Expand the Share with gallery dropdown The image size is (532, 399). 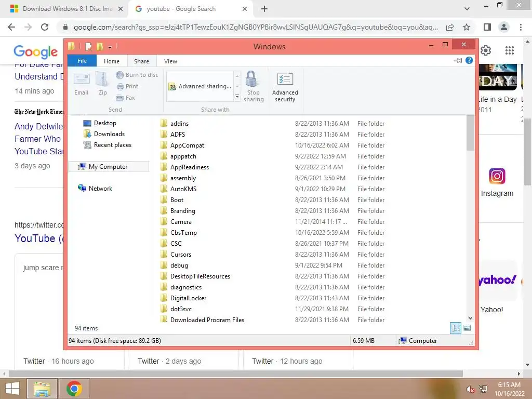pyautogui.click(x=237, y=97)
